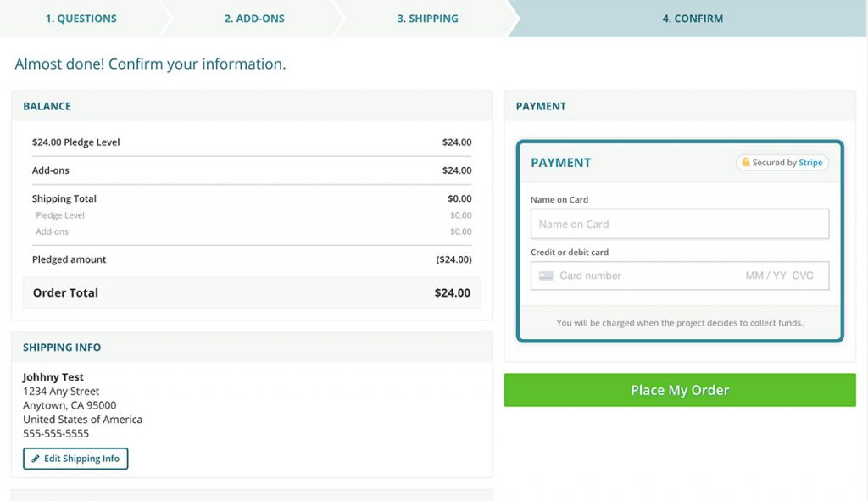Viewport: 868px width, 501px height.
Task: Click the CVC field
Action: (x=803, y=276)
